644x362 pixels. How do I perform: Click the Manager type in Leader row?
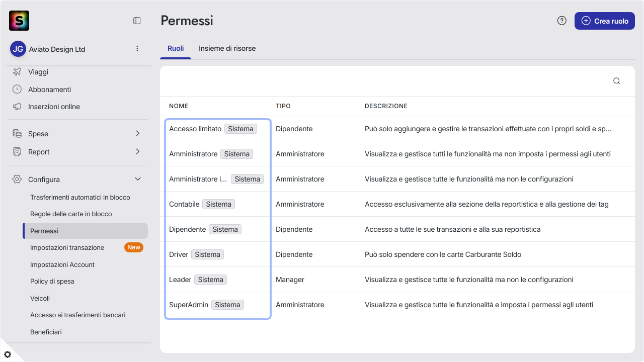point(290,280)
